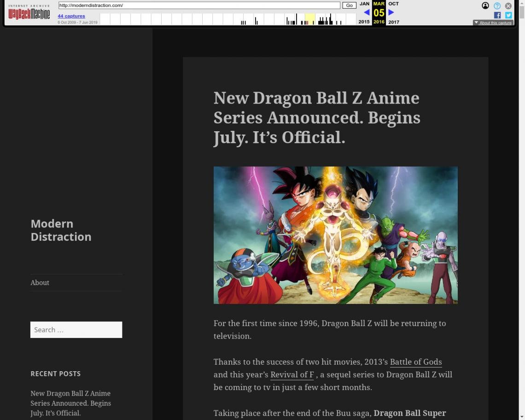Follow the Battle of Gods link
The image size is (525, 420).
(x=416, y=362)
